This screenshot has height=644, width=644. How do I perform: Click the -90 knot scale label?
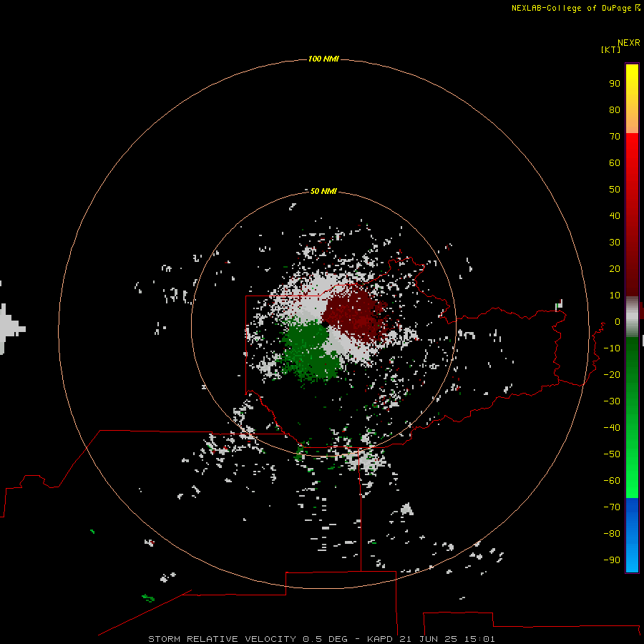[612, 560]
